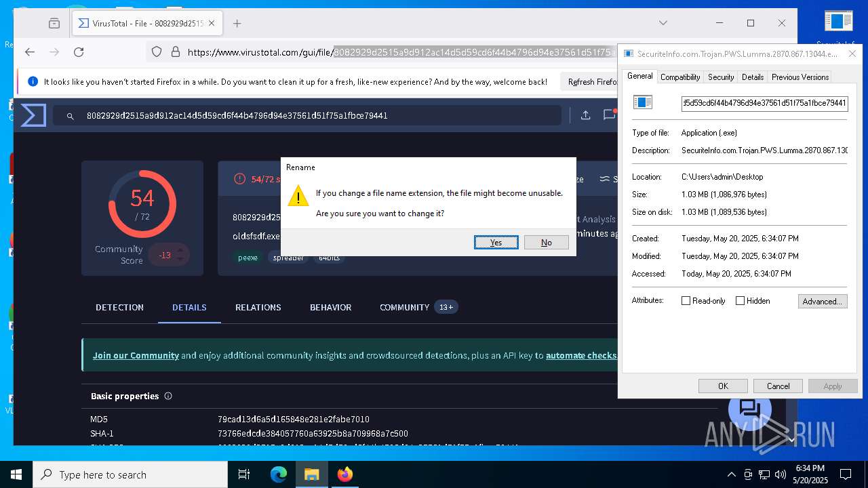Click the community score vote arrows
Image resolution: width=868 pixels, height=488 pixels.
[x=180, y=255]
